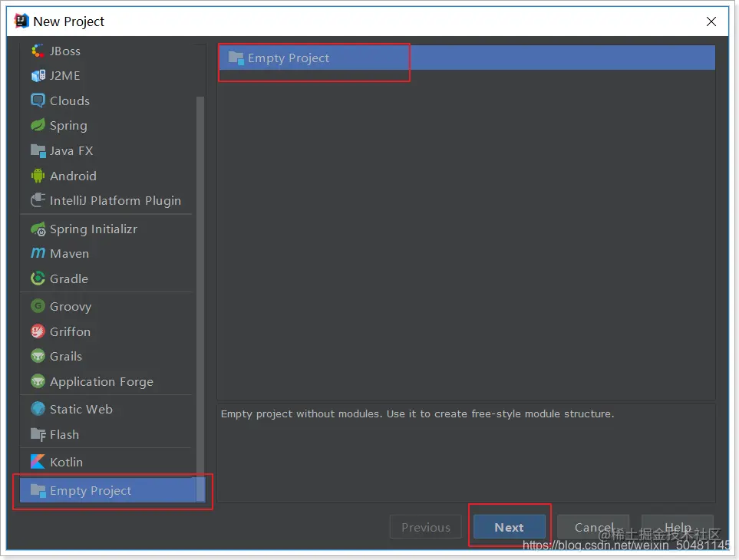739x560 pixels.
Task: Click the Help button
Action: [678, 527]
